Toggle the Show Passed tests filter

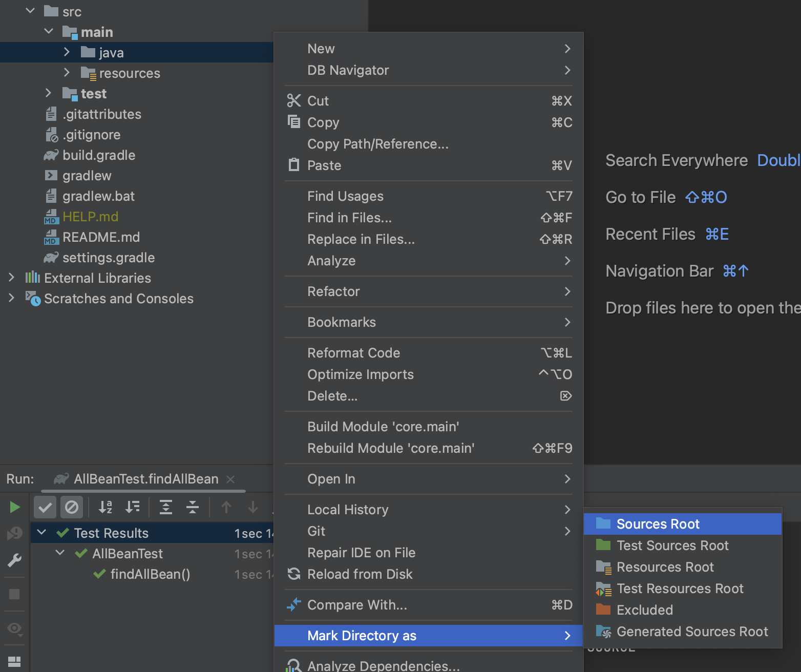point(45,507)
